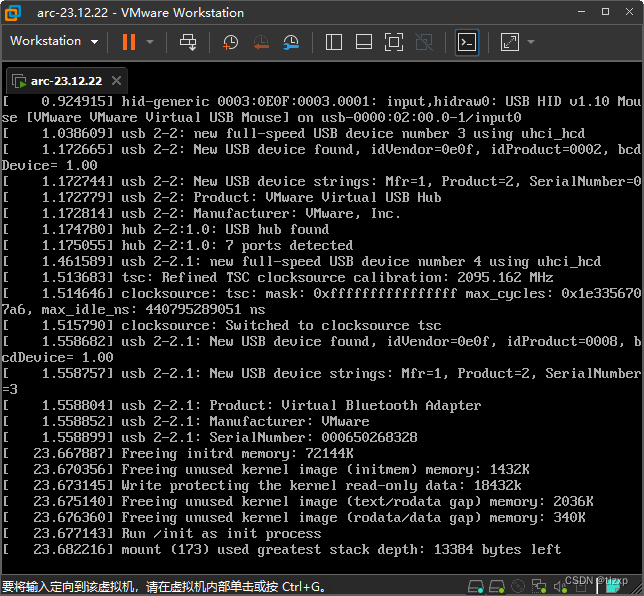This screenshot has width=644, height=596.
Task: Open the snapshot manager with the wrench clock icon
Action: [x=291, y=42]
